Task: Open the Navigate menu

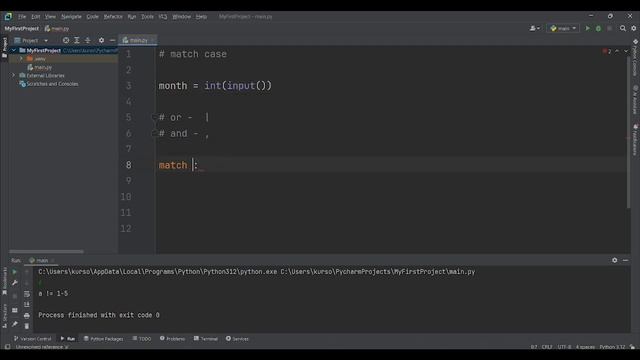Action: coord(71,17)
